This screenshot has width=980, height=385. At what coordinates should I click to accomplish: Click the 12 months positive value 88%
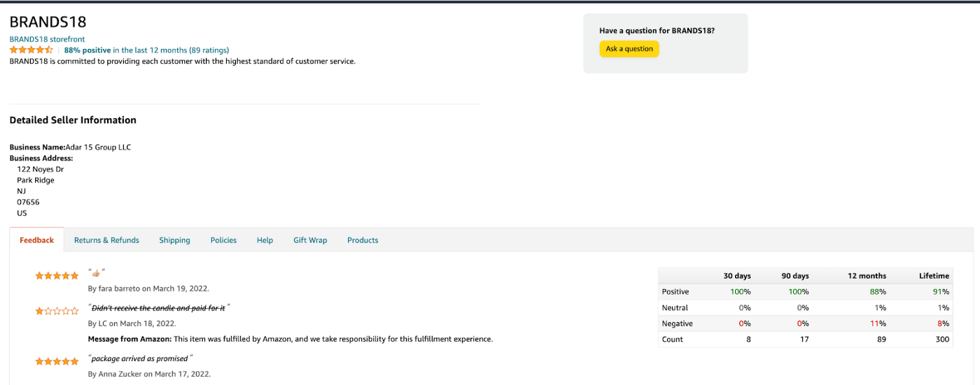878,292
